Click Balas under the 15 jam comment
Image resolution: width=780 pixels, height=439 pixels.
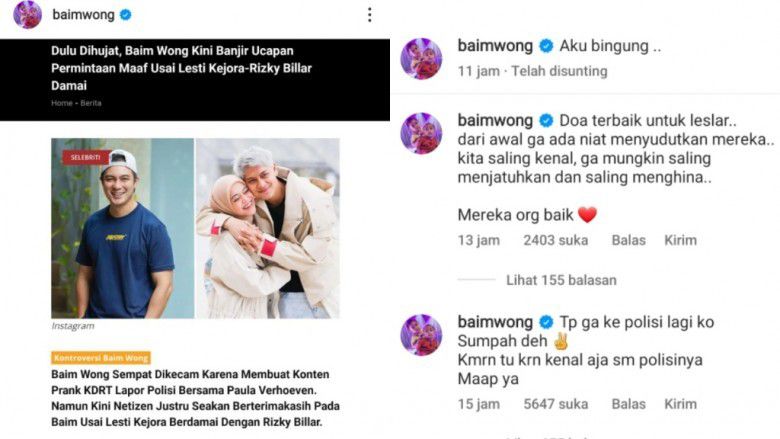point(628,404)
